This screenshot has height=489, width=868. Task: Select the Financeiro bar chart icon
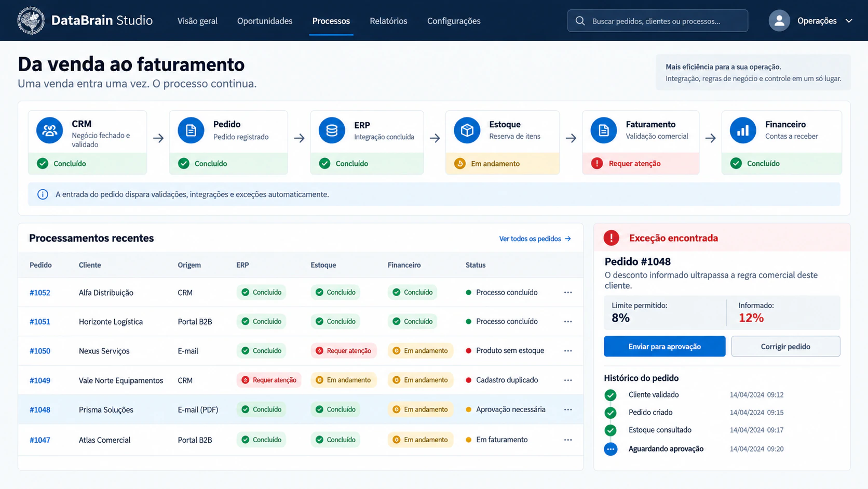point(743,130)
